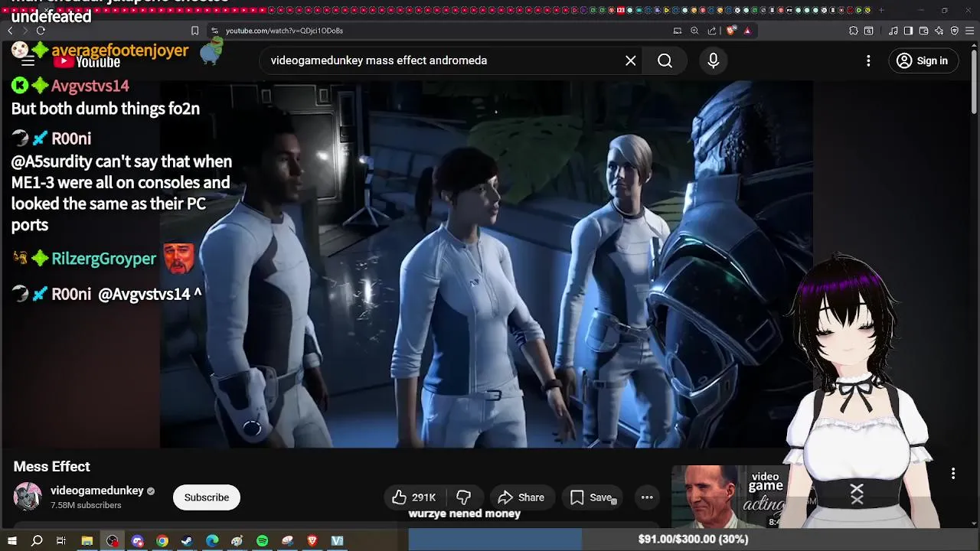
Task: Like the video with 291K likes
Action: click(x=414, y=497)
